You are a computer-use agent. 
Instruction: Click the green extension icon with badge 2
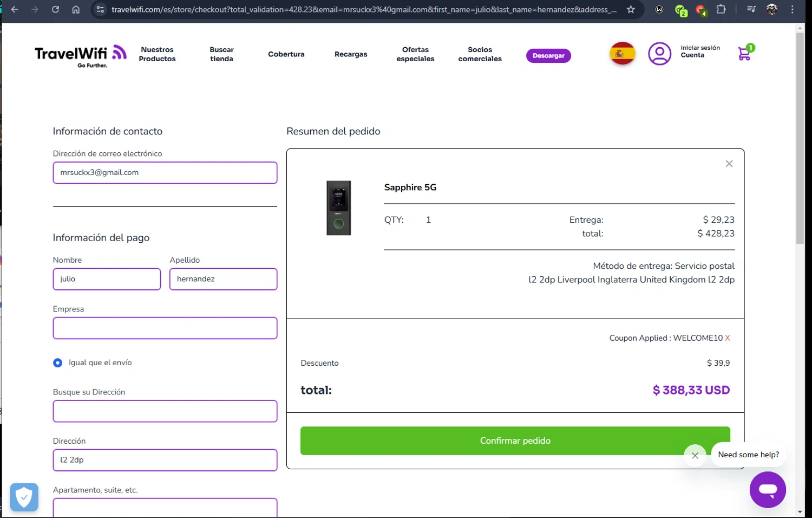[x=680, y=10]
